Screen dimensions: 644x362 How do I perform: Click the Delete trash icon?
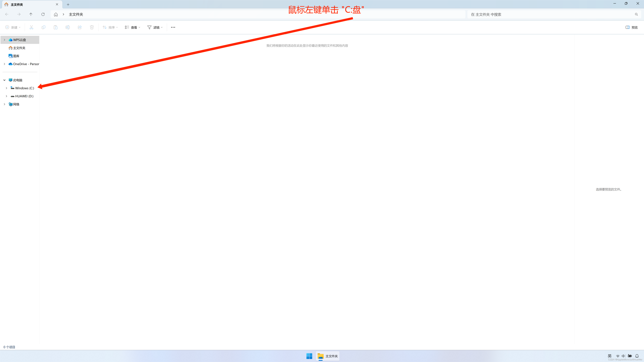[92, 27]
